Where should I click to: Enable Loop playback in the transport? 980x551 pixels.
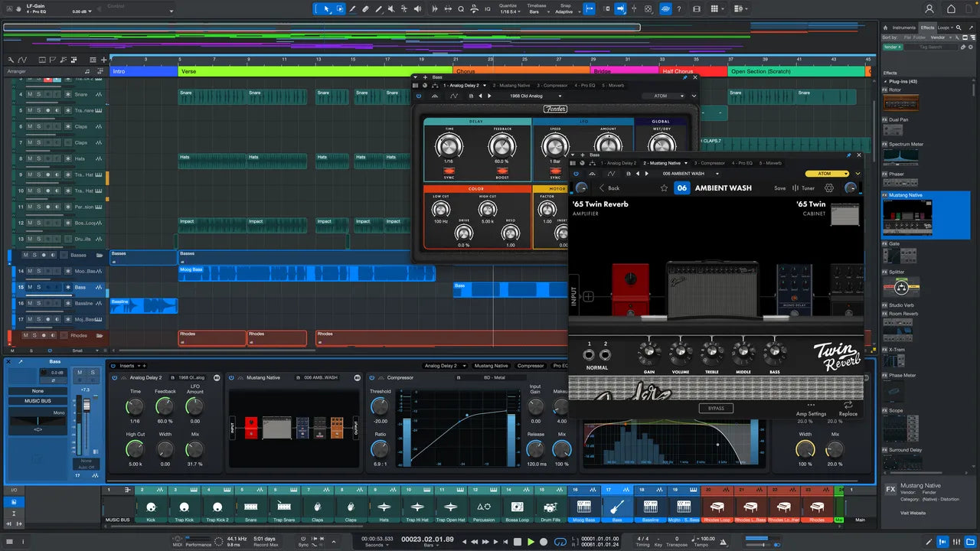[560, 541]
